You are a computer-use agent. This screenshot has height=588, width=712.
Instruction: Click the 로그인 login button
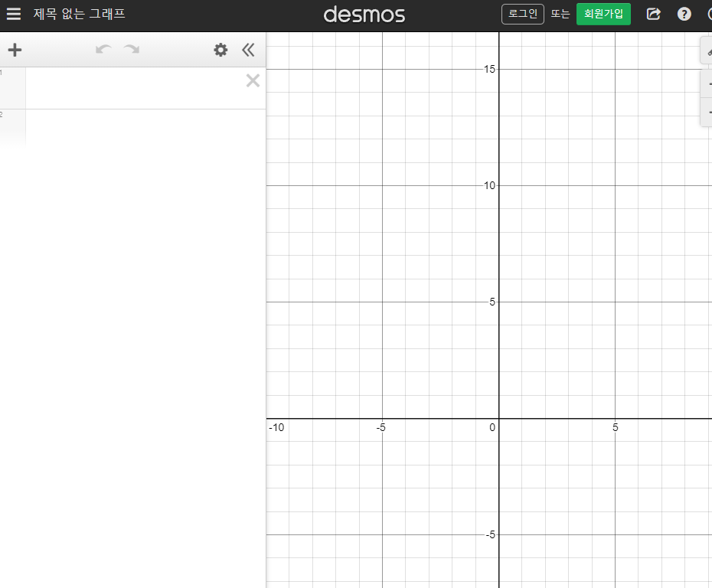pos(522,13)
